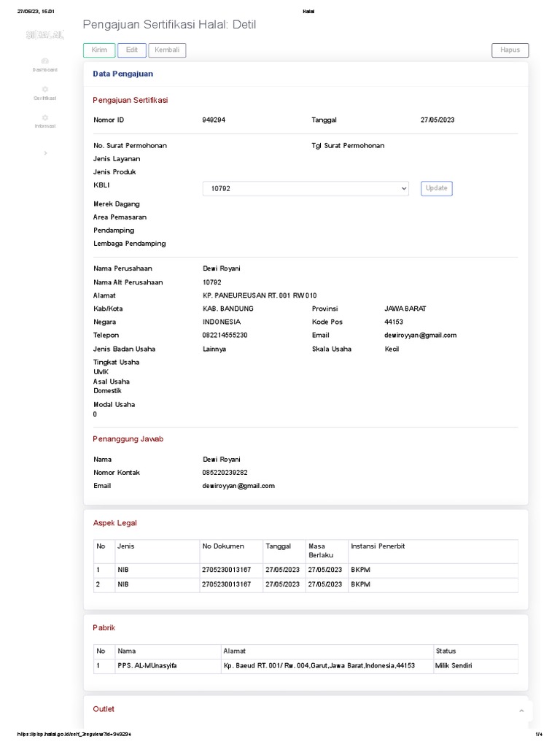Click the Outlet section heading

click(x=104, y=709)
